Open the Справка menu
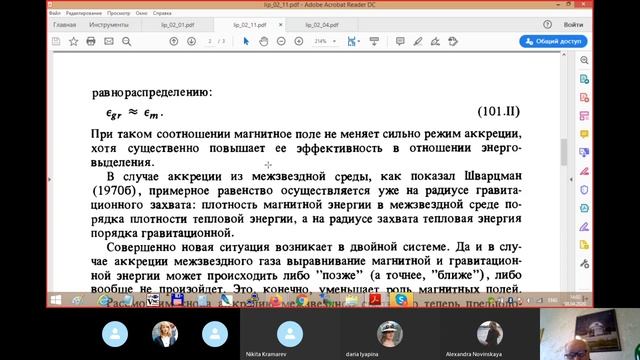This screenshot has width=640, height=360. coord(162,13)
